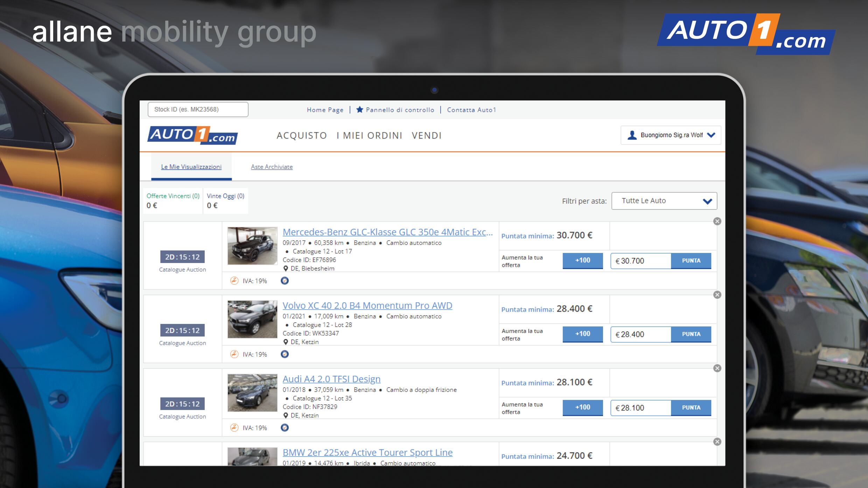
Task: Focus the Stock ID search field
Action: (x=198, y=109)
